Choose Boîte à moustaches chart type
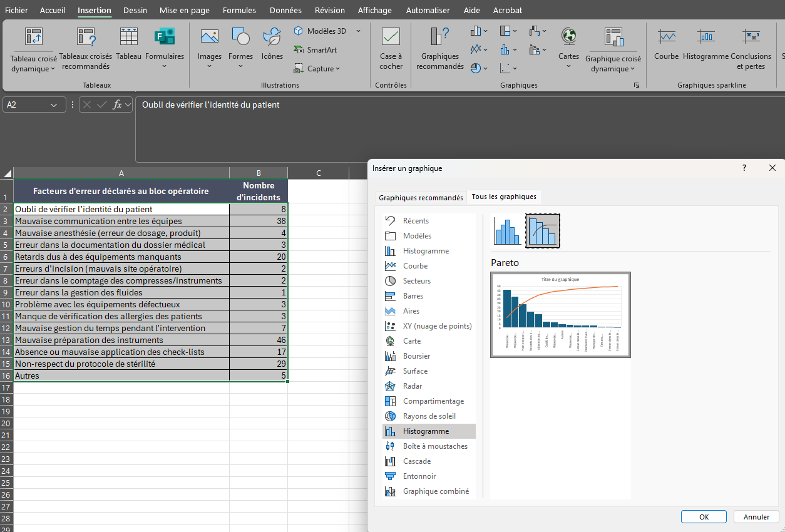The height and width of the screenshot is (532, 785). pyautogui.click(x=434, y=446)
